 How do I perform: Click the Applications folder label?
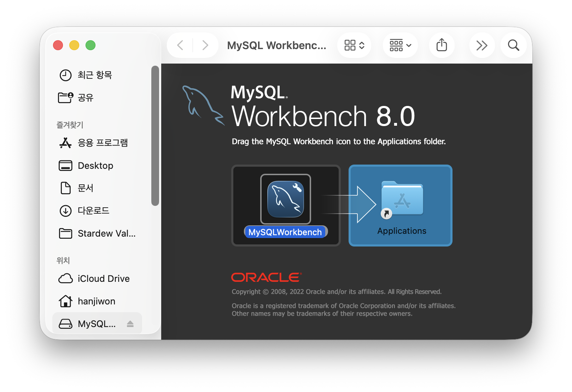click(402, 231)
